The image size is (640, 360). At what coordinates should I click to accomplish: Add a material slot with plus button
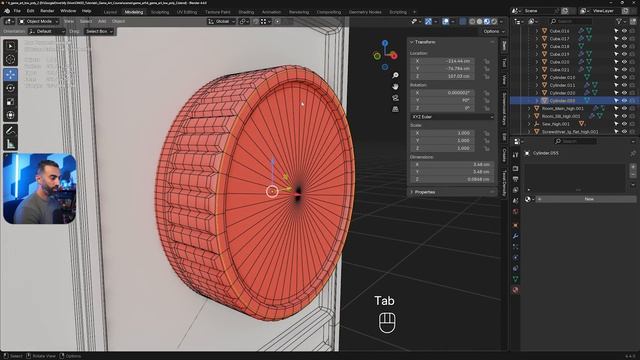point(633,167)
